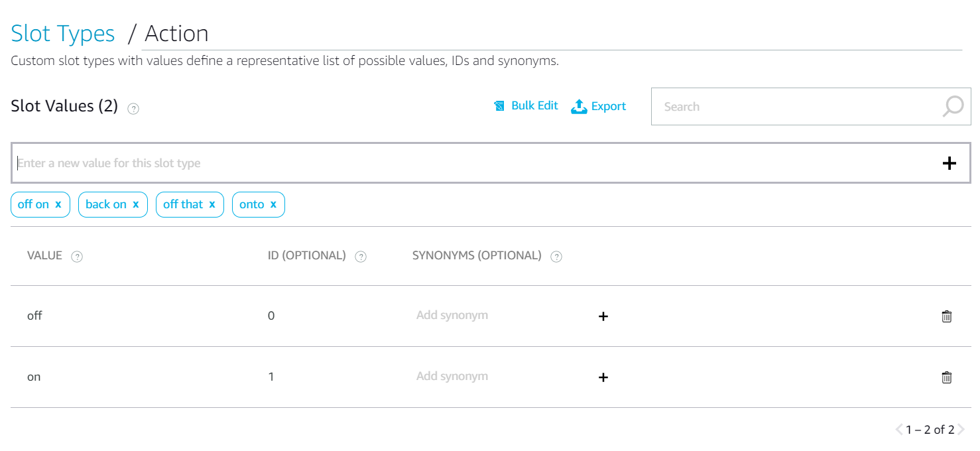The width and height of the screenshot is (980, 451).
Task: Show help for SYNONYMS (OPTIONAL) column
Action: point(556,257)
